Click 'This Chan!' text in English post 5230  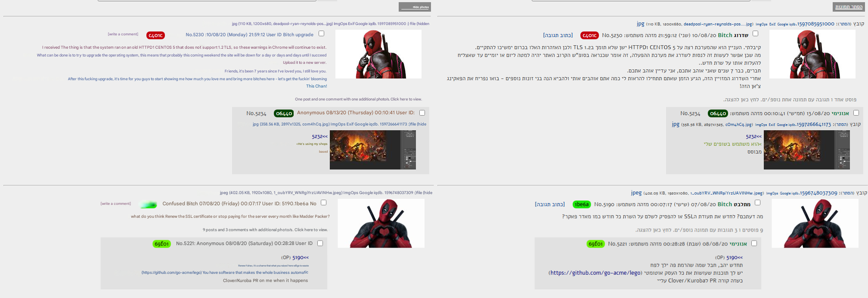[x=316, y=86]
